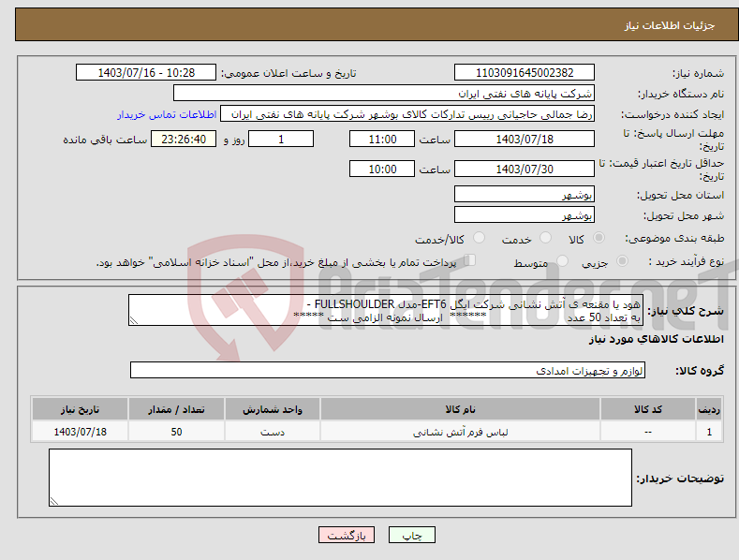
Task: Open the اطلاعات تماس خریدار link
Action: [x=167, y=114]
